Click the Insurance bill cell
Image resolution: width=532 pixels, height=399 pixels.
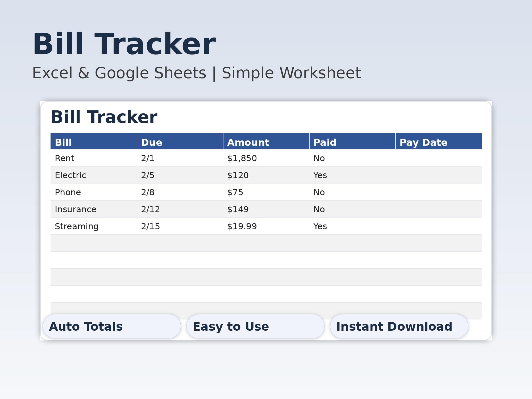click(x=94, y=209)
